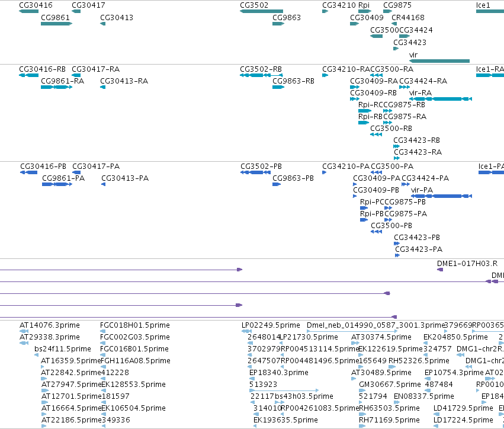Click transcript CG30409-RB

click(373, 93)
